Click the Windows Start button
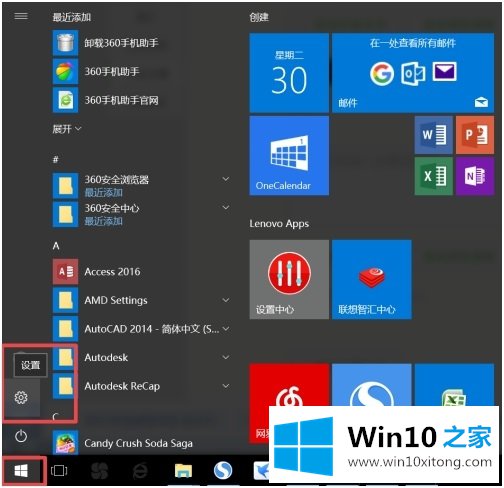The image size is (504, 488). (21, 471)
